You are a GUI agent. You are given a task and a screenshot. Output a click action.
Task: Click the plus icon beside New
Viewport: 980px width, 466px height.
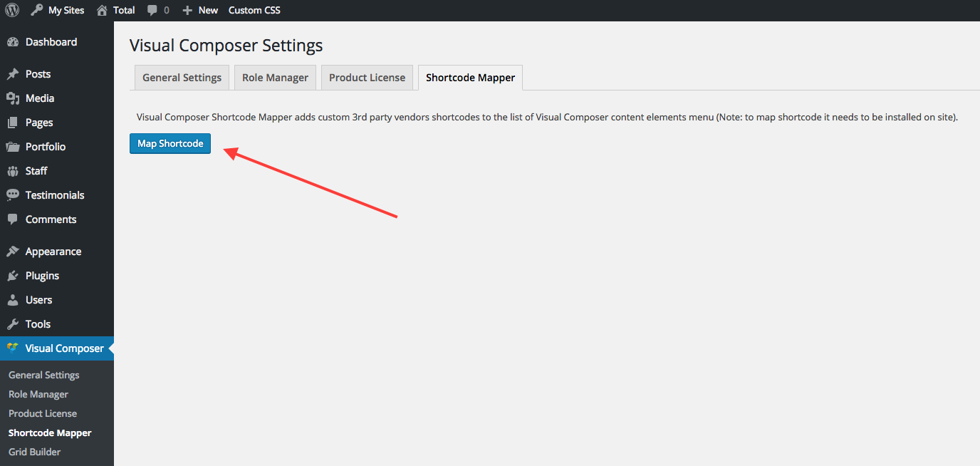pos(188,11)
